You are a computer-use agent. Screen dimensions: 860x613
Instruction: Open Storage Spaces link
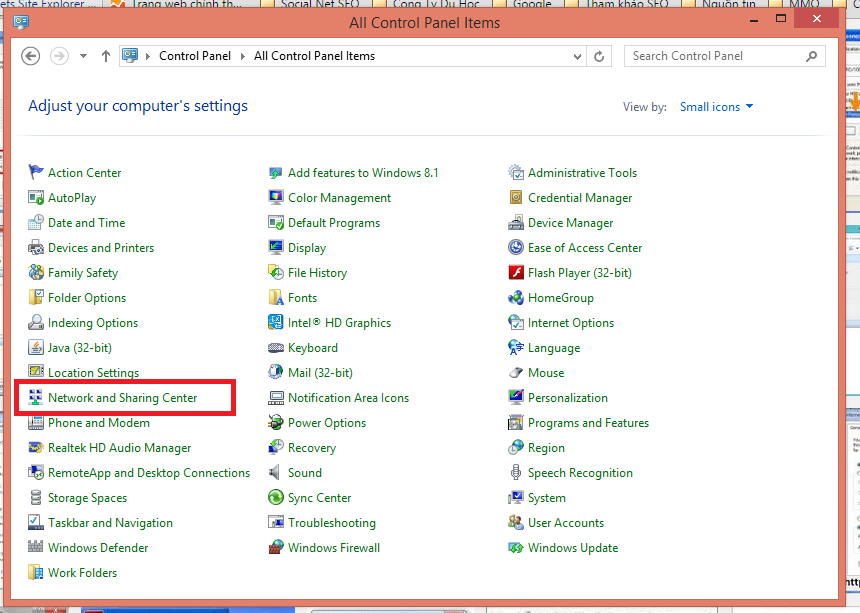click(x=87, y=498)
